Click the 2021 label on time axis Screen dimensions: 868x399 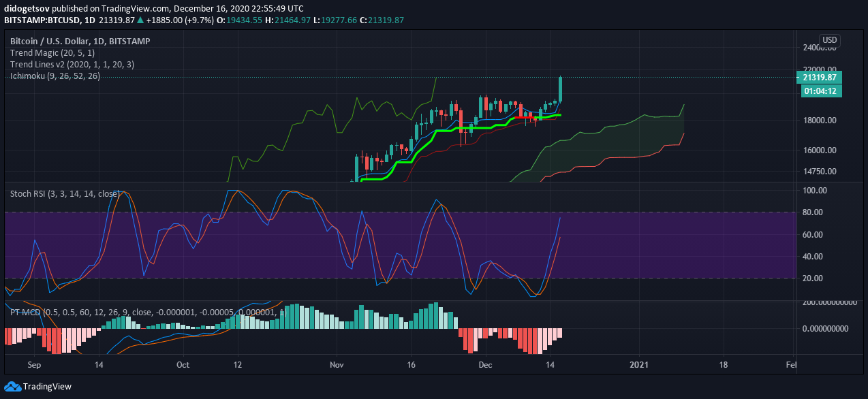click(639, 364)
